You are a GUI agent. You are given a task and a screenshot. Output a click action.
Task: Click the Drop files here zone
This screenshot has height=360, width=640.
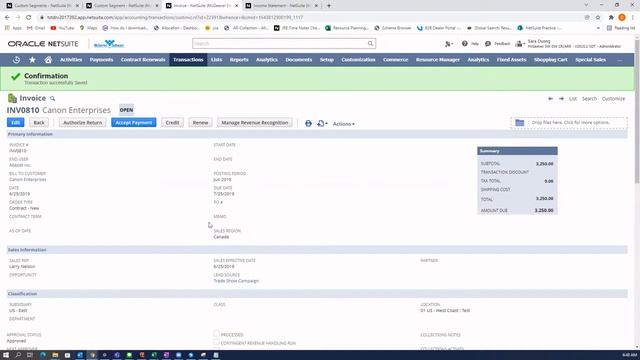(x=569, y=122)
